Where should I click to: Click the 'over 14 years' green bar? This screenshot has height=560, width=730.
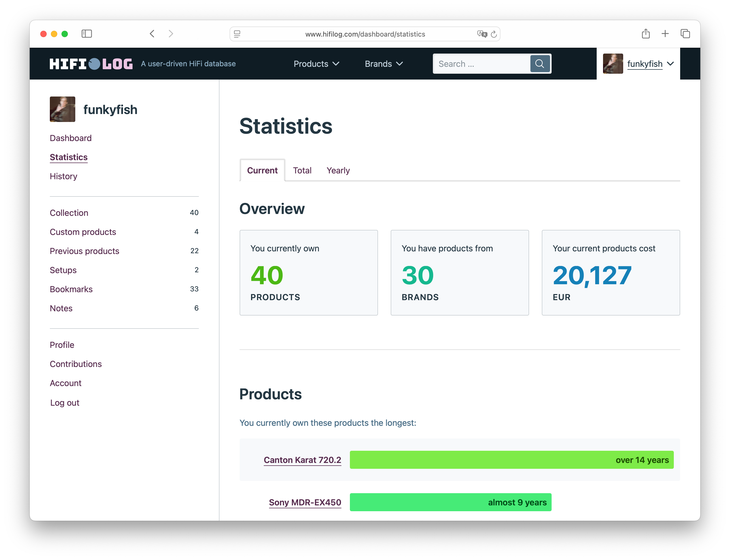511,460
